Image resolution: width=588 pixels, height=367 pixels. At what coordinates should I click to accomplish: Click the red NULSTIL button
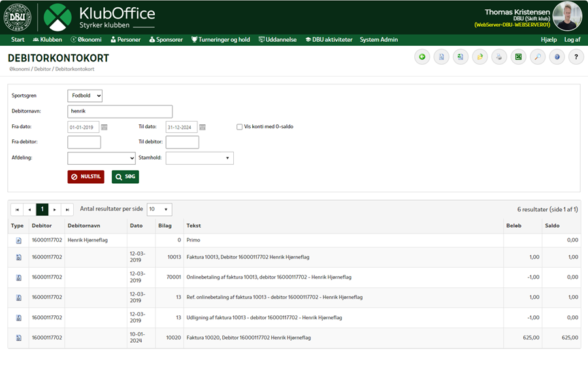point(86,177)
